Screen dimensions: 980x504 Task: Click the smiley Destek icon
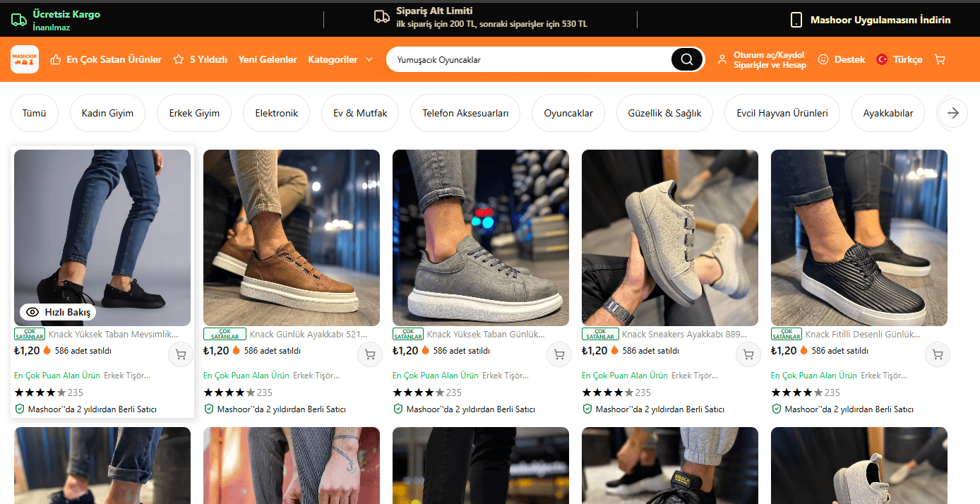point(823,60)
